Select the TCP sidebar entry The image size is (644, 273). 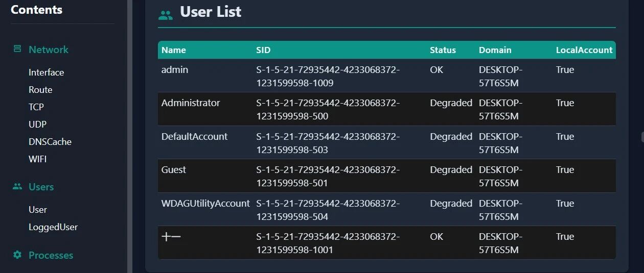pyautogui.click(x=36, y=107)
